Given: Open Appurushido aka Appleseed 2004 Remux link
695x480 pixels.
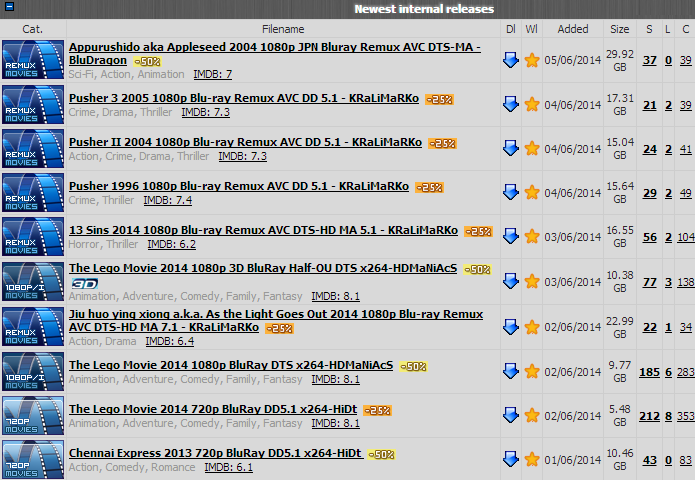Looking at the screenshot, I should [275, 53].
